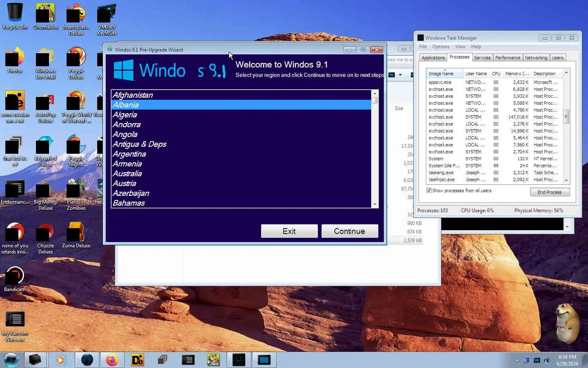The height and width of the screenshot is (368, 588).
Task: Switch to the Applications tab
Action: 433,58
